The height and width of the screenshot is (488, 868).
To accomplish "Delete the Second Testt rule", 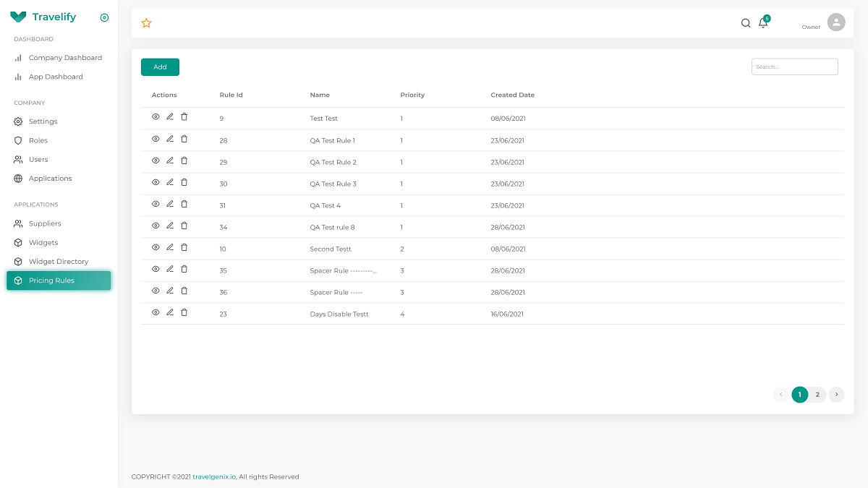I will (x=184, y=247).
